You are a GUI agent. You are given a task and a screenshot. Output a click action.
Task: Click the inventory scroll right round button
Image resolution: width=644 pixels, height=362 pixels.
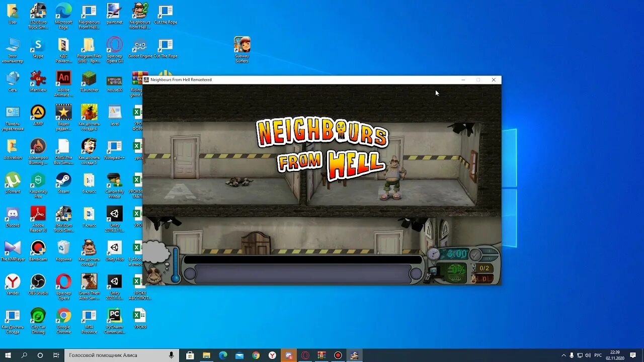click(416, 274)
